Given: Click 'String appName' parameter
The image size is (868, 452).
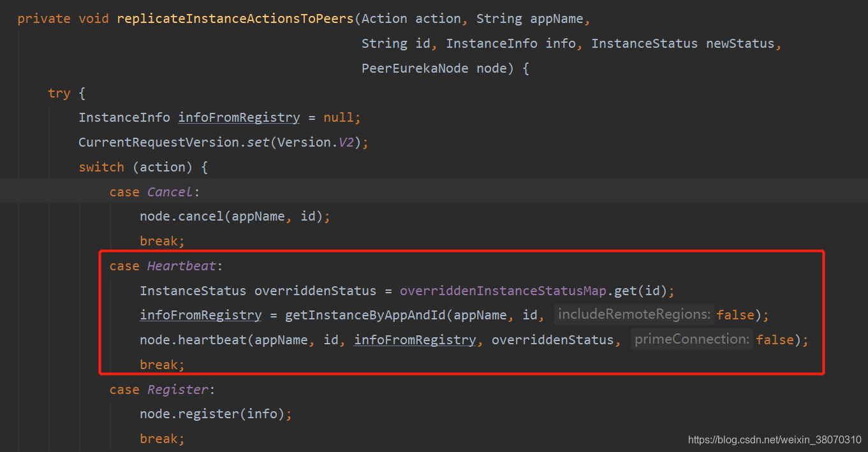Looking at the screenshot, I should (x=529, y=18).
